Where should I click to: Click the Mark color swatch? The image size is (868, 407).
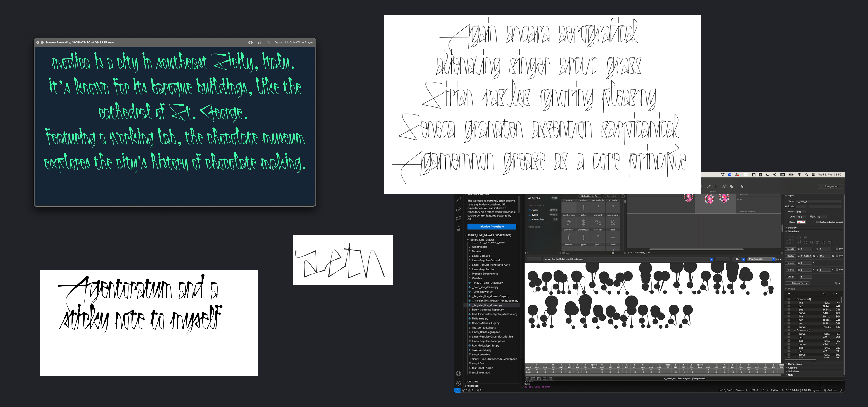click(801, 222)
